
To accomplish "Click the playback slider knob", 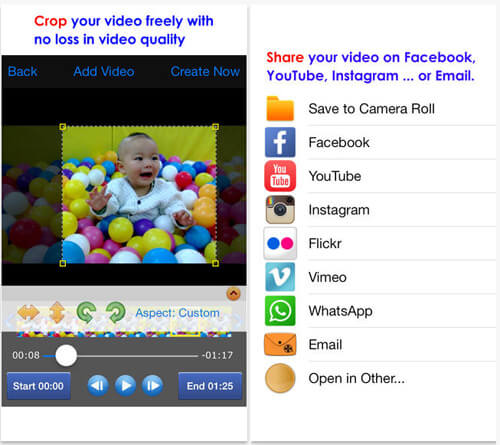I will point(66,356).
